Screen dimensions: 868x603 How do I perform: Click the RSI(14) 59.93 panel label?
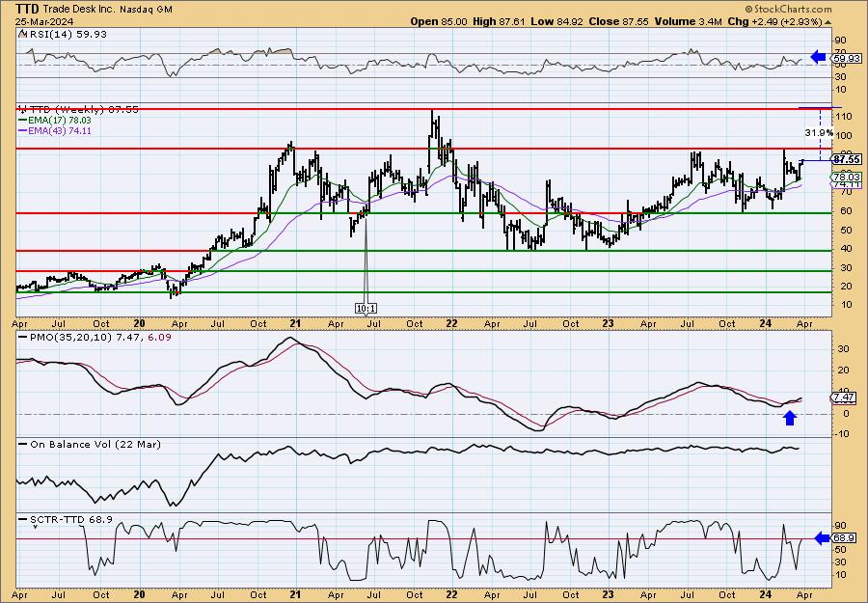pos(68,35)
